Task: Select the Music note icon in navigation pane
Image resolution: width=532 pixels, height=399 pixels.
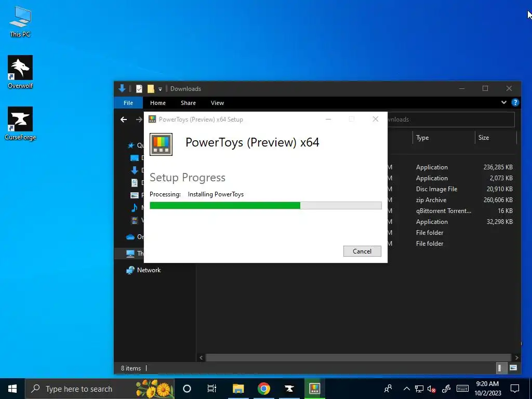Action: (135, 208)
